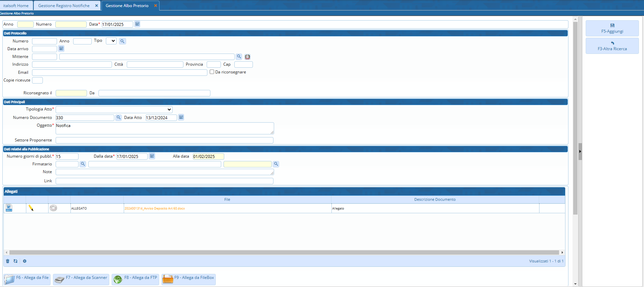Click the up arrow of the form's vertical scrollbar

pyautogui.click(x=575, y=19)
